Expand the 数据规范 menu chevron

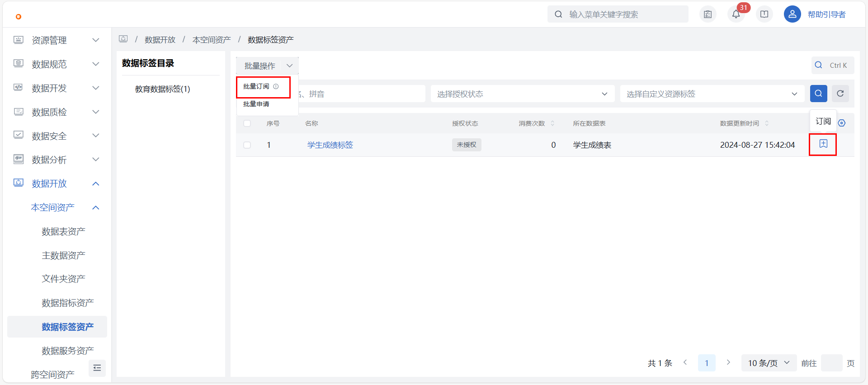coord(96,64)
